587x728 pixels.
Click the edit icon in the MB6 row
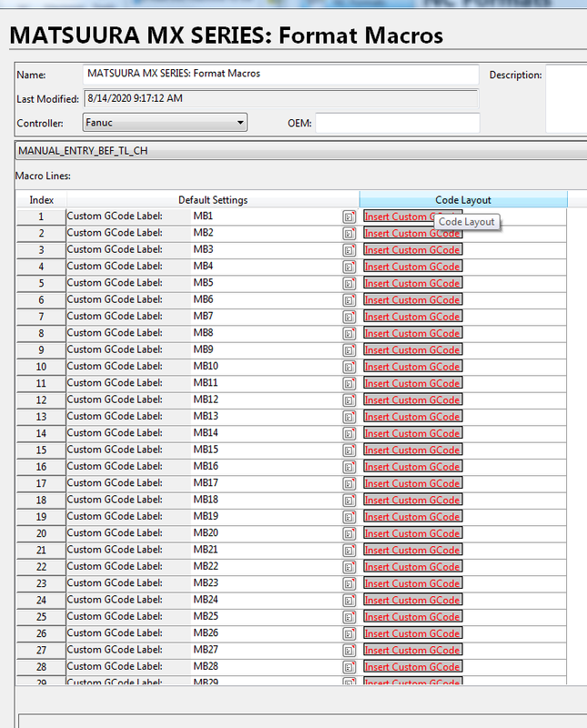click(x=349, y=300)
